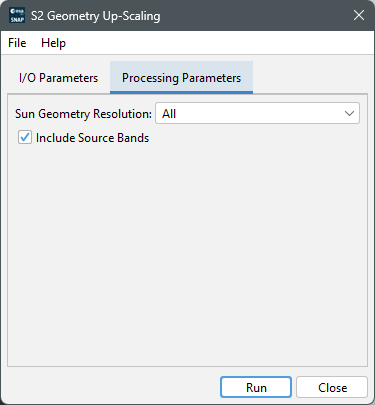Disable the Include Source Bands checkbox
Screen dimensions: 375x405
tap(25, 137)
